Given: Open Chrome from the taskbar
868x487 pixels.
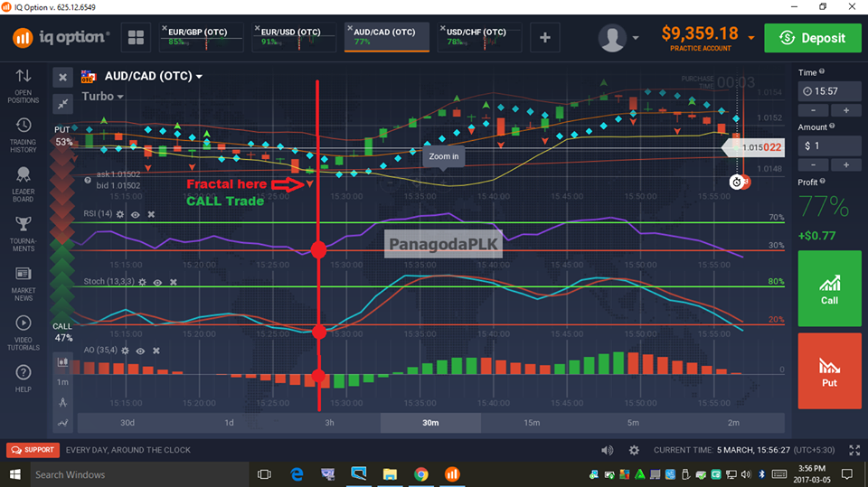Looking at the screenshot, I should coord(421,474).
